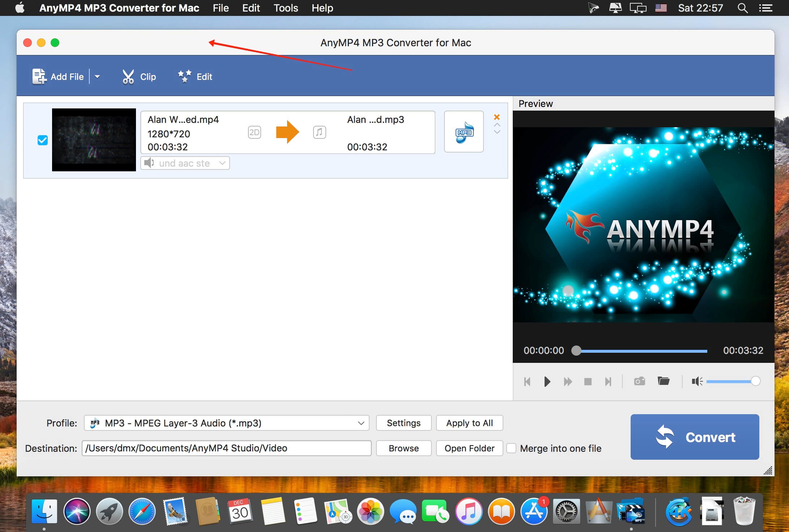The width and height of the screenshot is (789, 532).
Task: Click the Browse button
Action: 404,448
